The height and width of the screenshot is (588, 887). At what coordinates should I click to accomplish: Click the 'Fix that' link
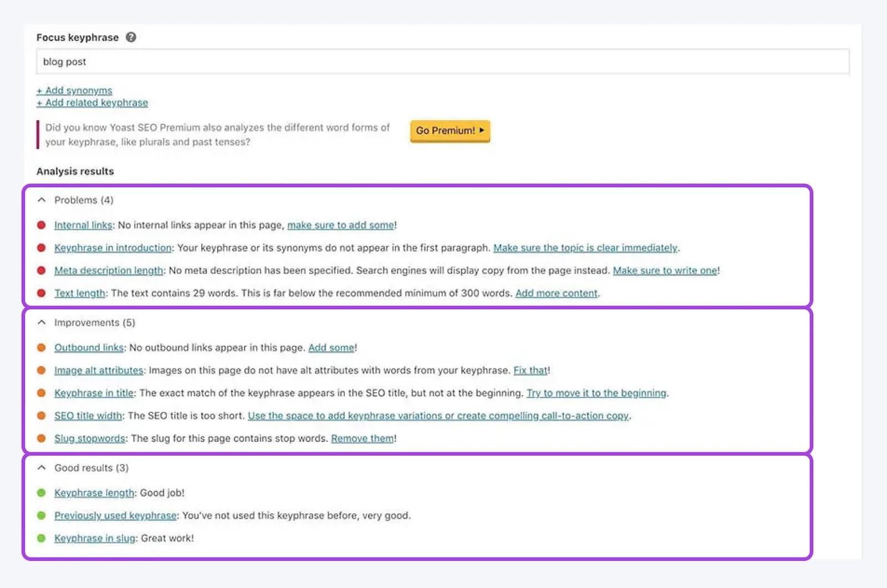[531, 370]
